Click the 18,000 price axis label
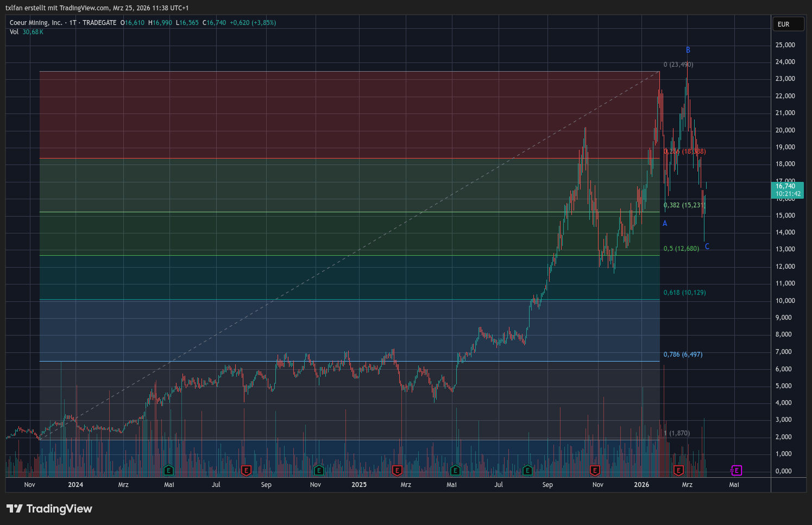This screenshot has height=525, width=812. [x=785, y=164]
